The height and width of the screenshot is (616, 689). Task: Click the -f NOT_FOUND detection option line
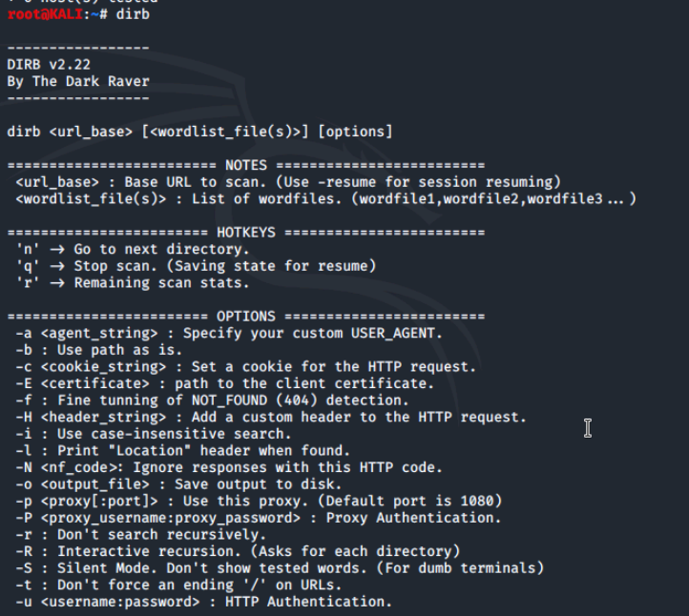coord(213,400)
